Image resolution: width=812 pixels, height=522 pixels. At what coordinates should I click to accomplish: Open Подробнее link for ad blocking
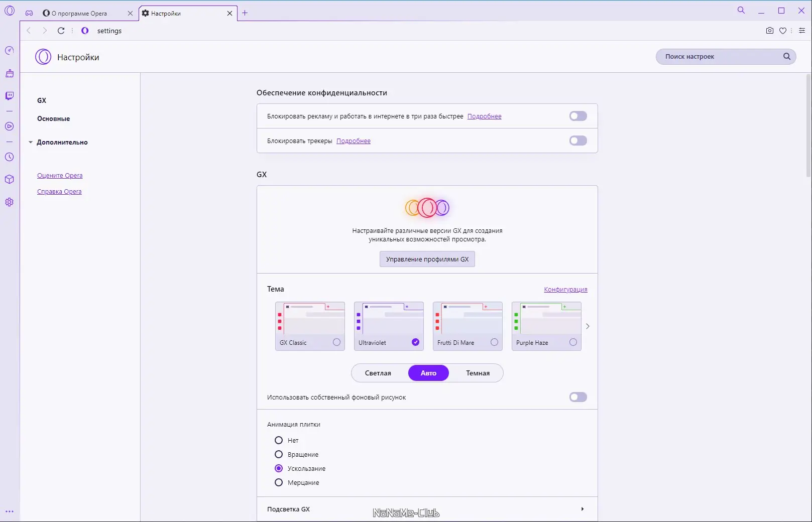tap(484, 116)
